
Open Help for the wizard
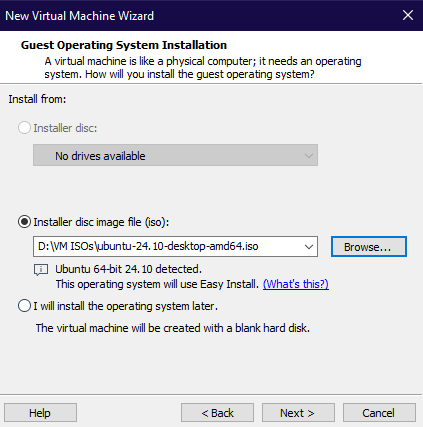40,413
